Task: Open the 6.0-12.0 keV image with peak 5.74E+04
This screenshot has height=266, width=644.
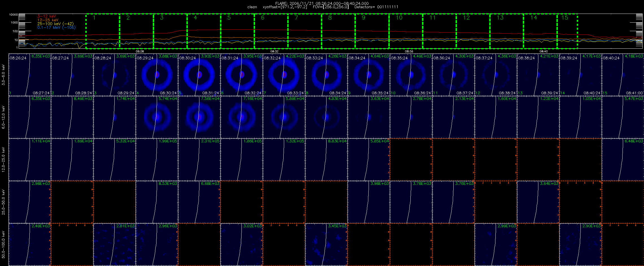Action: (157, 117)
